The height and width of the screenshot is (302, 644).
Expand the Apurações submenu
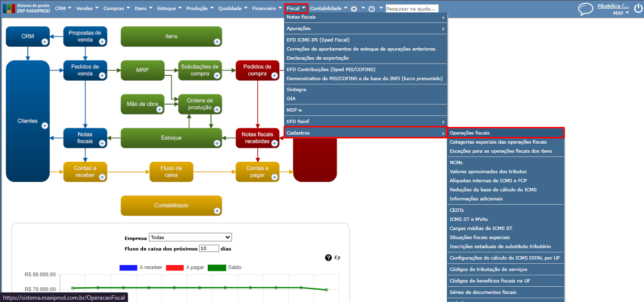tap(366, 29)
